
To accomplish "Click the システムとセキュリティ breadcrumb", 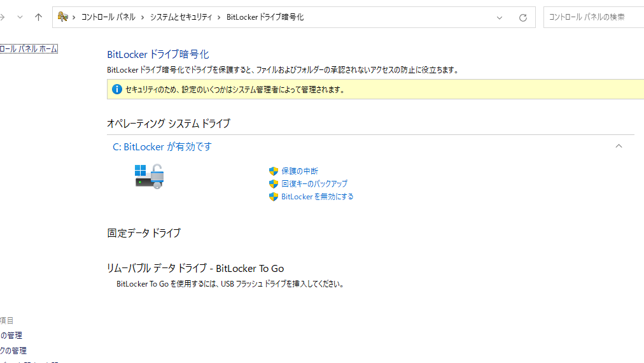I will click(x=181, y=17).
